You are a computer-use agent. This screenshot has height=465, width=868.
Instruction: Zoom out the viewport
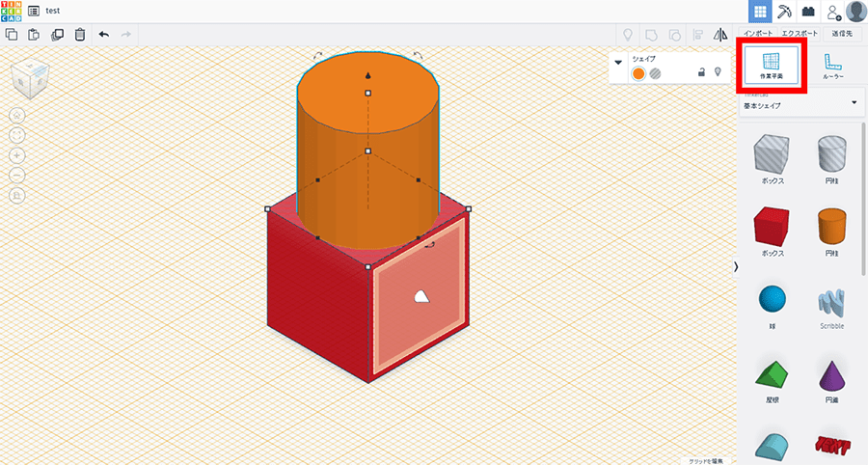(x=17, y=176)
